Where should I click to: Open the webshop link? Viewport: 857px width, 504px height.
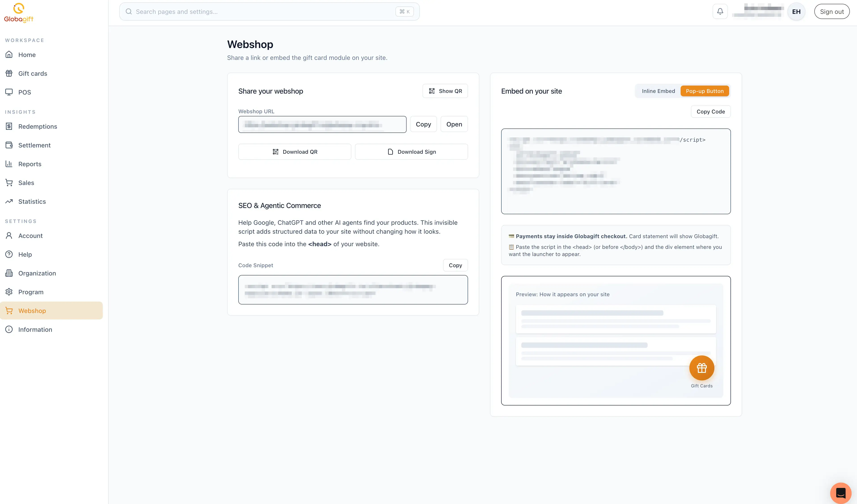point(454,124)
